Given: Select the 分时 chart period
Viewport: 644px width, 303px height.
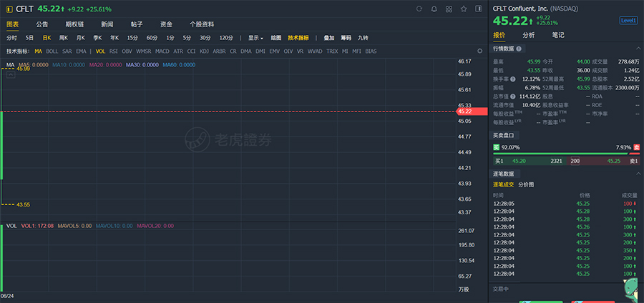Looking at the screenshot, I should [x=11, y=38].
